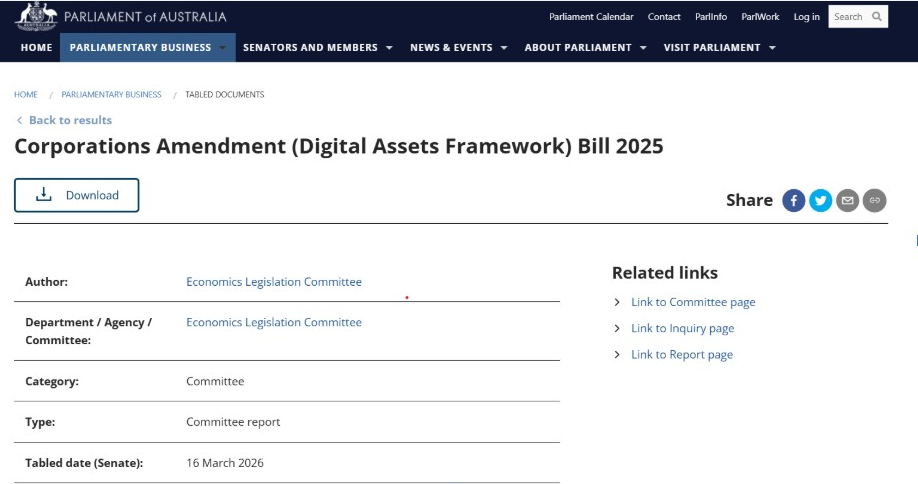Open the Parliamentary Business menu
Image resolution: width=918 pixels, height=484 pixels.
click(141, 47)
